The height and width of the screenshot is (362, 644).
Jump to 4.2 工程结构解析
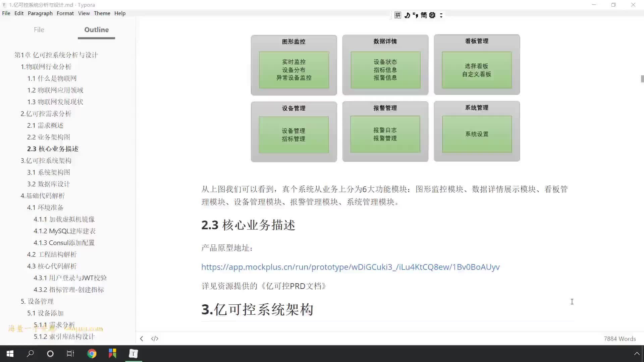click(x=52, y=254)
